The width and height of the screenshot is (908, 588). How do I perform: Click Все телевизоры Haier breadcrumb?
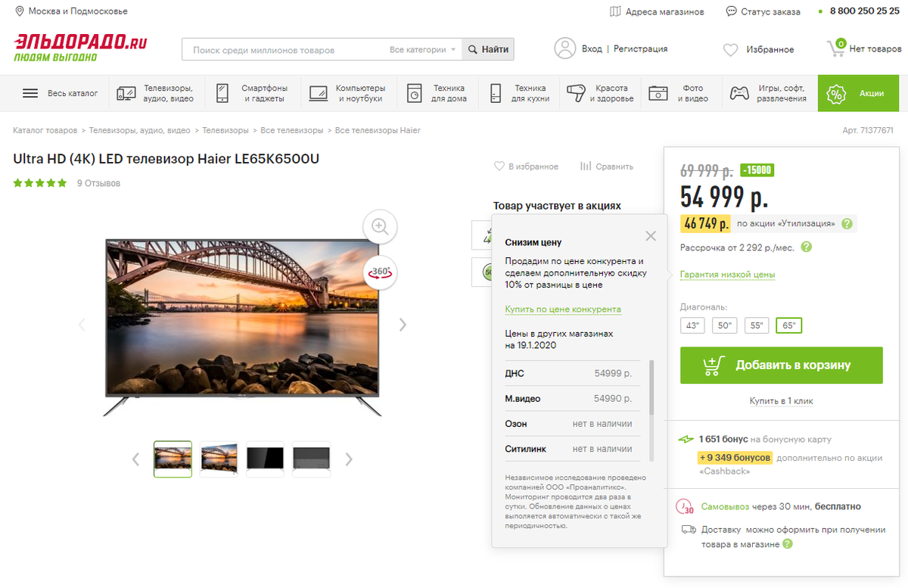(x=378, y=130)
